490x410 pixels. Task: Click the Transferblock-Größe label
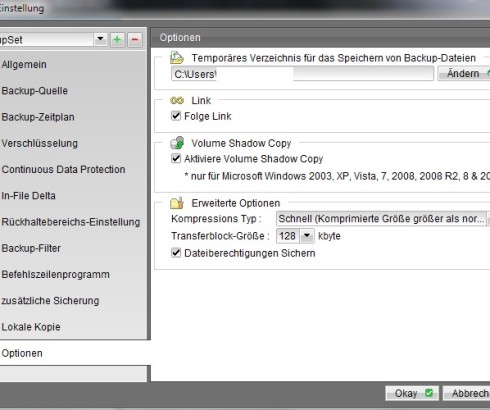click(220, 236)
